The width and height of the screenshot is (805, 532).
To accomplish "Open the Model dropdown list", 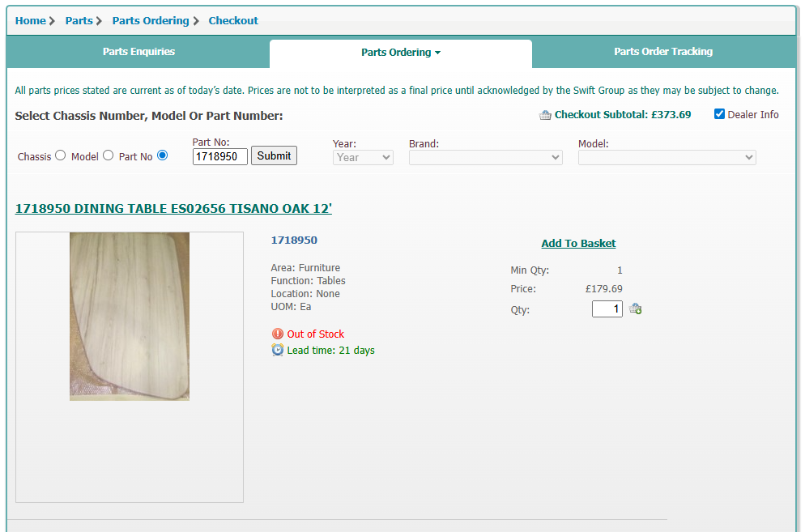I will tap(667, 158).
